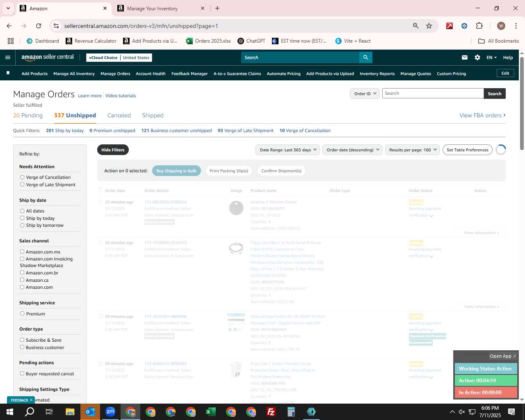This screenshot has width=525, height=420.
Task: Check Buyer requested cancel option
Action: coord(22,374)
